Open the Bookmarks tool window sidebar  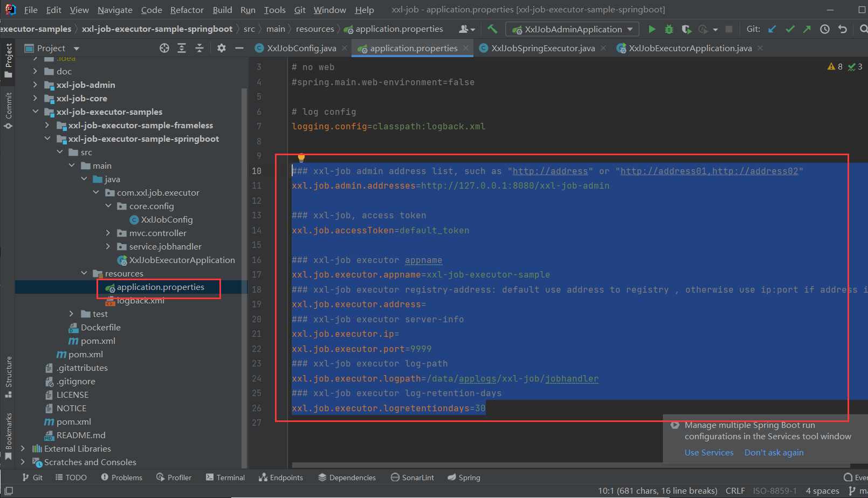click(x=8, y=436)
